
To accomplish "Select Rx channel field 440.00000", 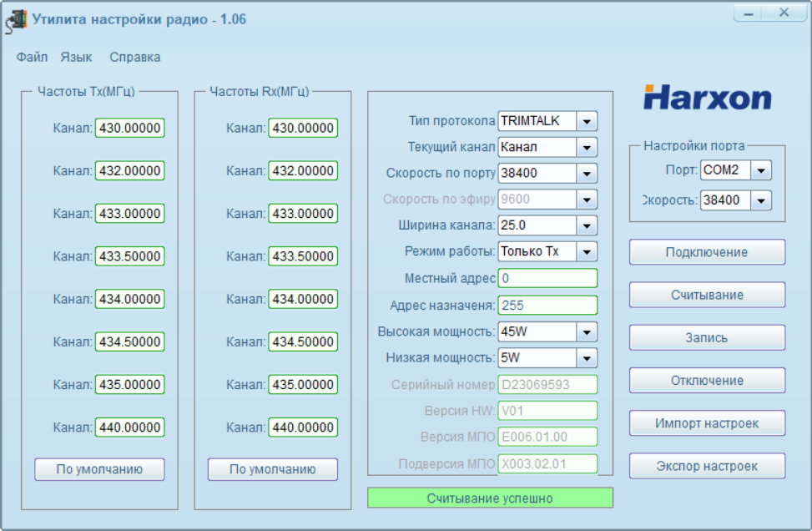I will (x=303, y=427).
